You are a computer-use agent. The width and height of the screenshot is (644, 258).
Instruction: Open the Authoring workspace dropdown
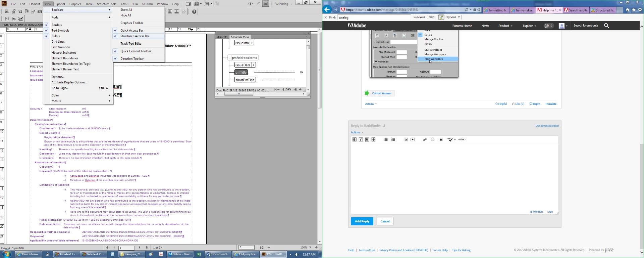coord(283,4)
